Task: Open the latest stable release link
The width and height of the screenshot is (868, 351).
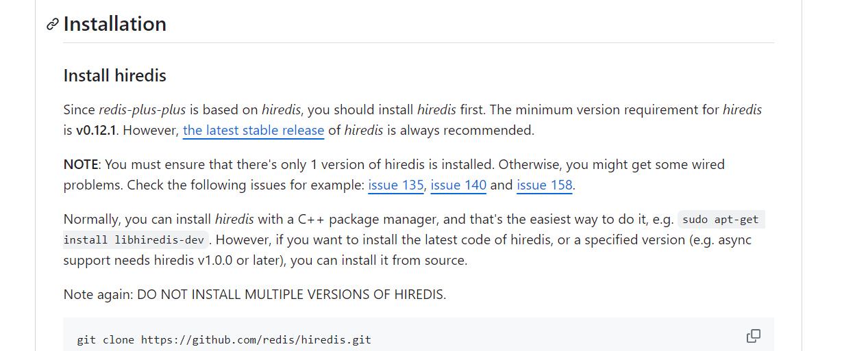Action: pyautogui.click(x=253, y=130)
